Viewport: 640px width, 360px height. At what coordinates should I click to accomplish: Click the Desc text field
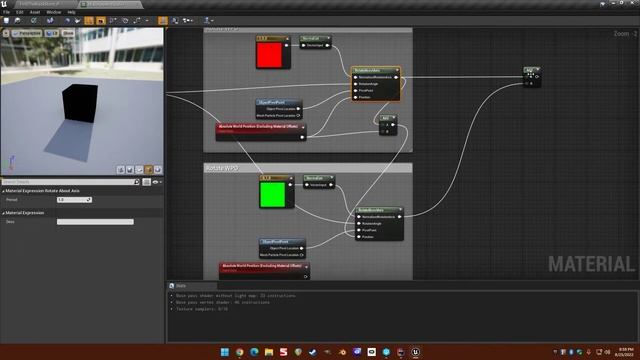tap(95, 222)
